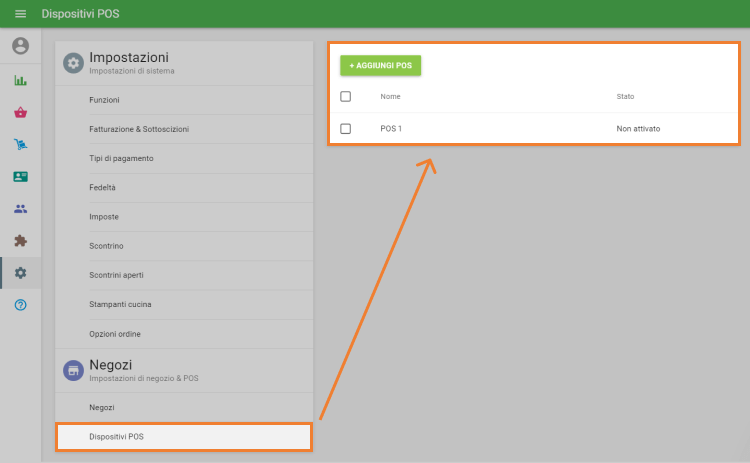Open the customers people icon

(20, 209)
